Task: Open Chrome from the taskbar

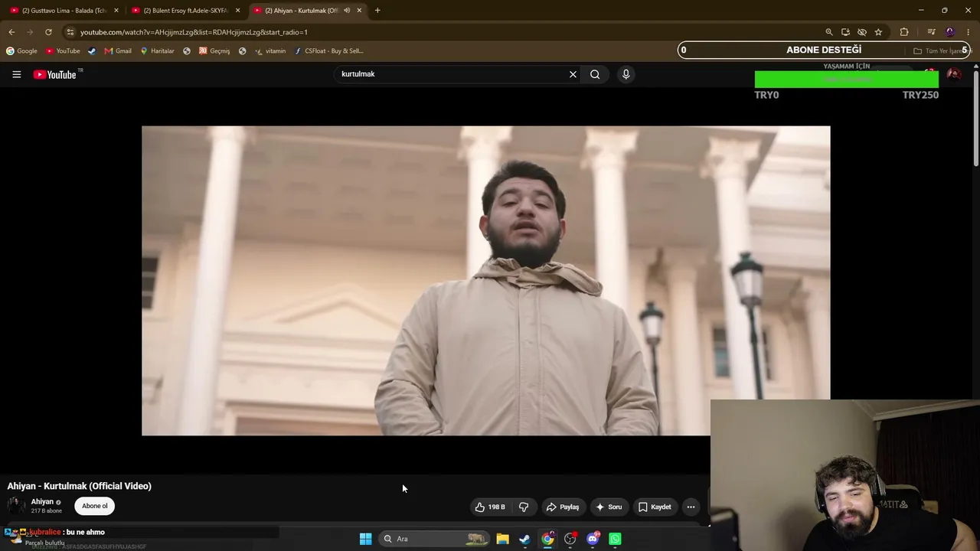Action: (x=547, y=539)
